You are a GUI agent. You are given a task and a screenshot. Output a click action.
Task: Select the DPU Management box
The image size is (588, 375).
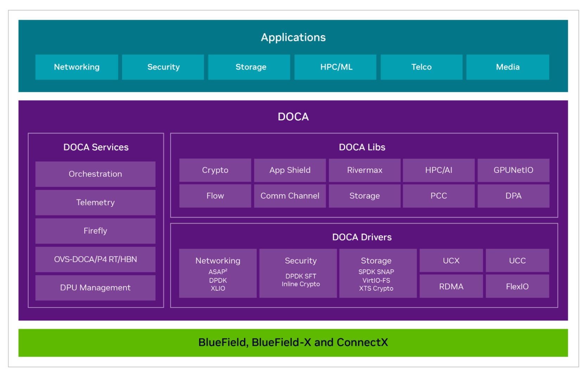tap(95, 288)
